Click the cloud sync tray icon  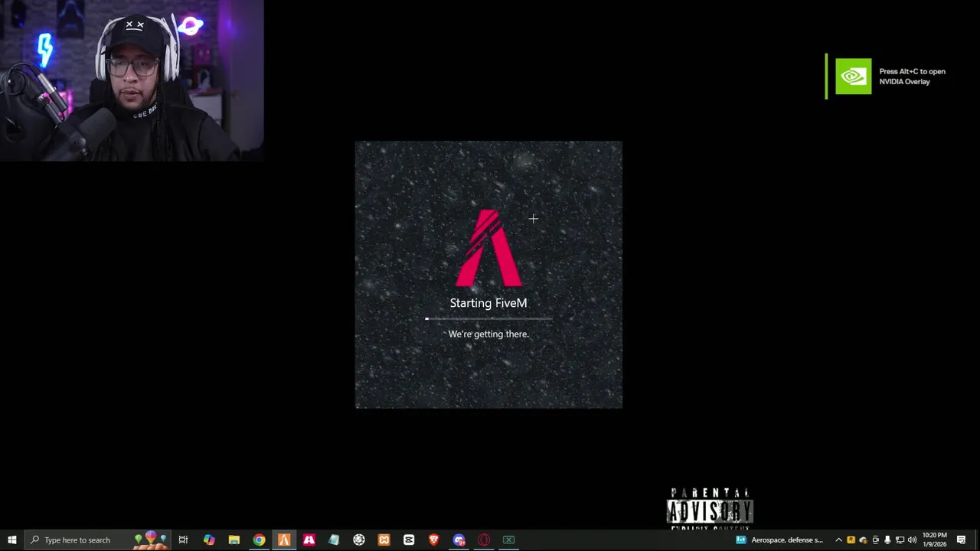[x=863, y=540]
